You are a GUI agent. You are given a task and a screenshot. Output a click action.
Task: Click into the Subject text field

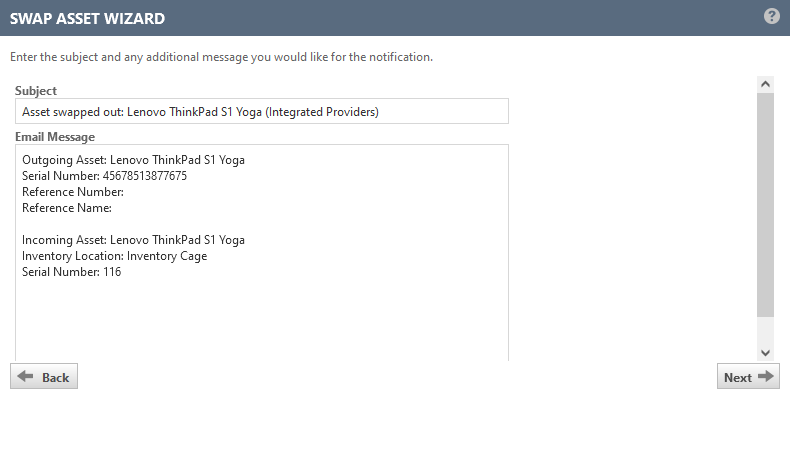click(261, 112)
